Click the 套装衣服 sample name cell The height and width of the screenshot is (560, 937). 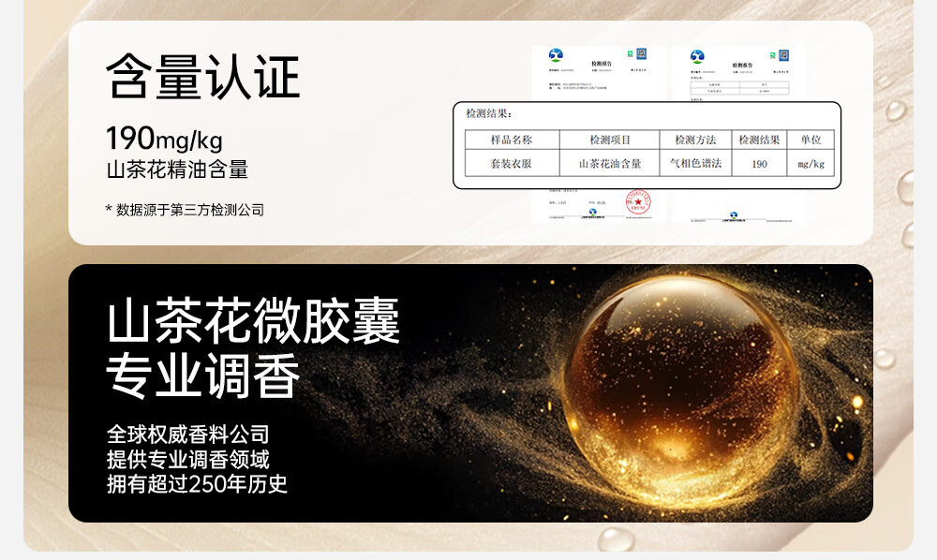(512, 164)
